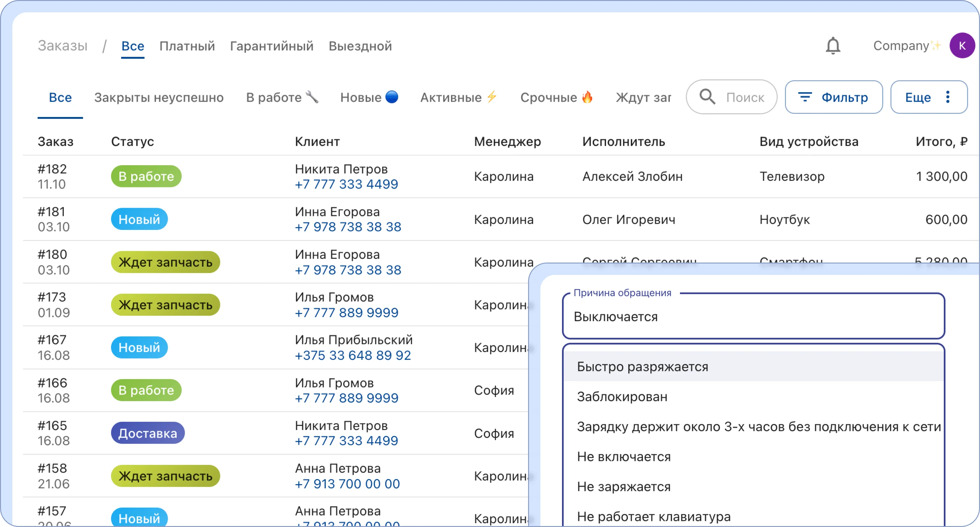Open the notifications bell
This screenshot has width=980, height=527.
click(x=833, y=46)
